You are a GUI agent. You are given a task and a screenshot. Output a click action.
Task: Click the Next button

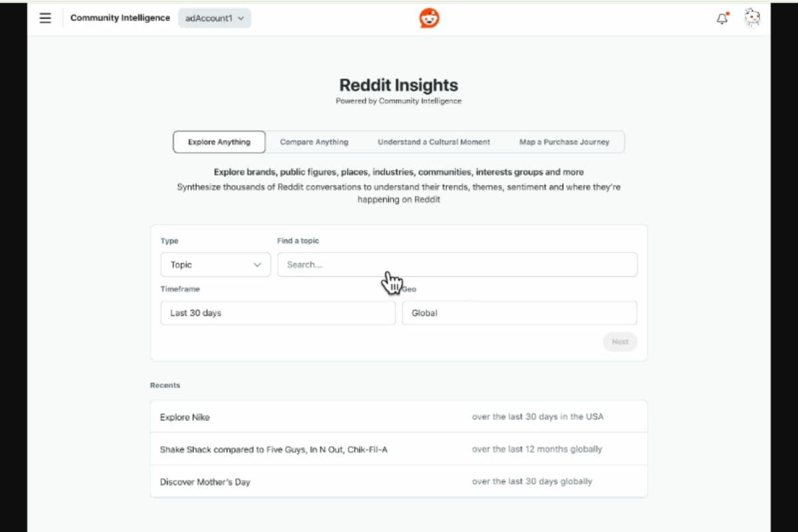click(620, 342)
